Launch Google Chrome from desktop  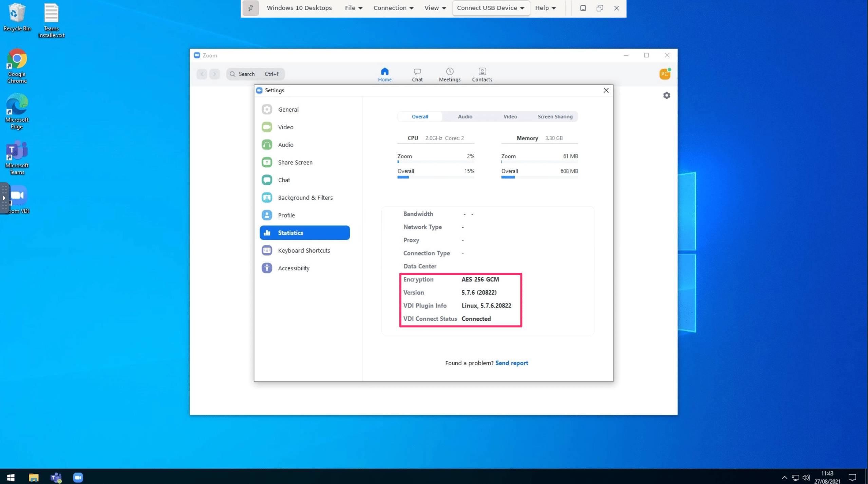(x=17, y=66)
